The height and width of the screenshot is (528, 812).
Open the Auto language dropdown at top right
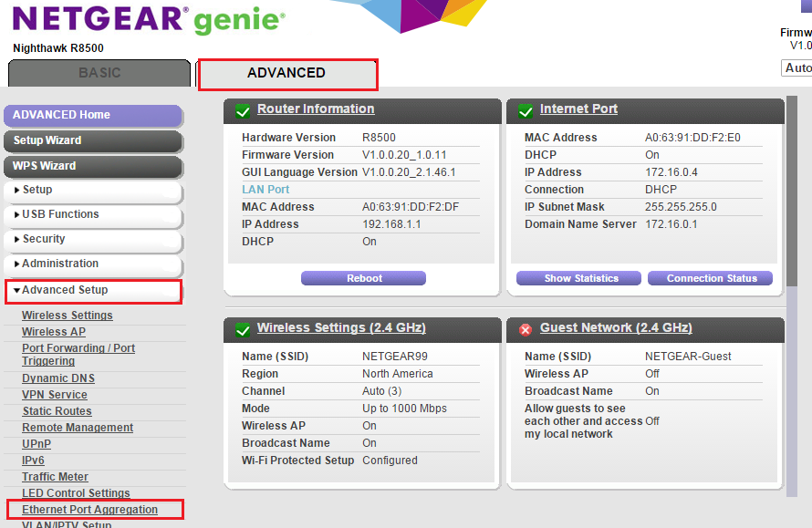(796, 67)
